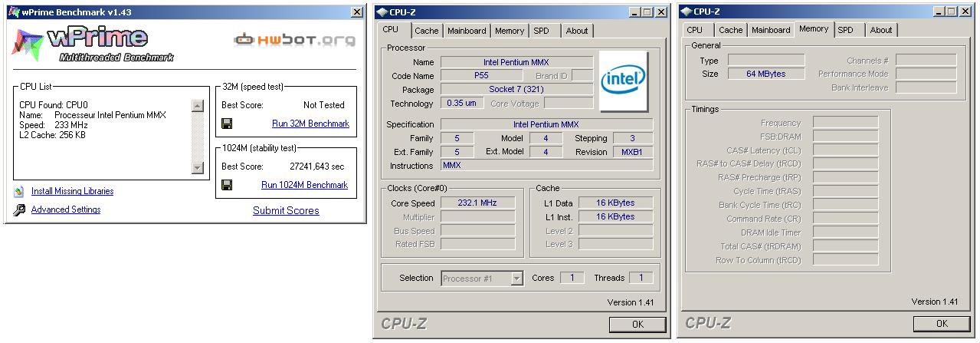Image resolution: width=980 pixels, height=343 pixels.
Task: Click the wPrime title bar icon
Action: 13,12
